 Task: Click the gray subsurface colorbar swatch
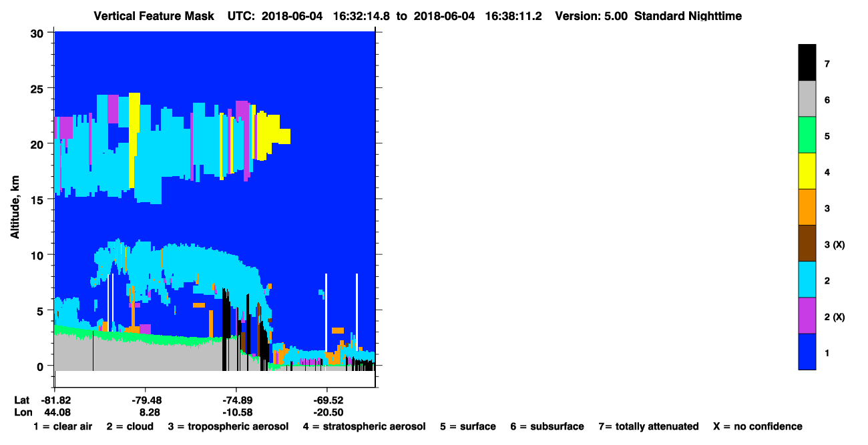pos(807,99)
